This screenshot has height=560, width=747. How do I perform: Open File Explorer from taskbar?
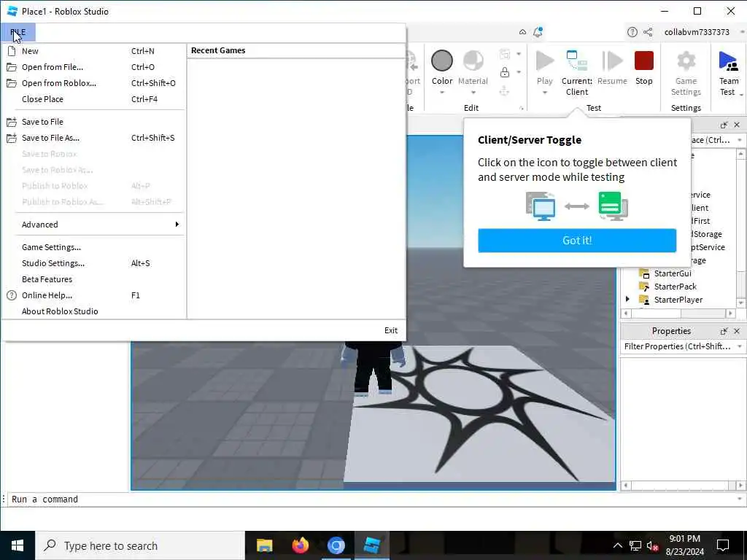(264, 545)
